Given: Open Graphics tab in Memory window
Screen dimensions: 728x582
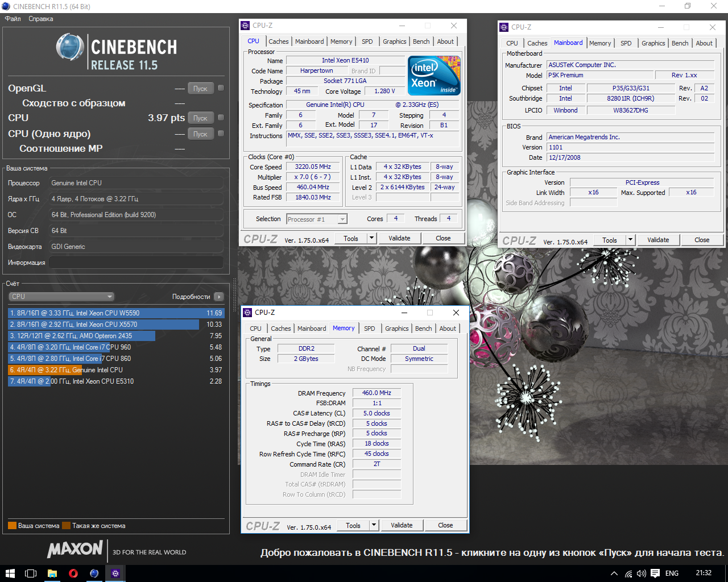Looking at the screenshot, I should coord(397,329).
